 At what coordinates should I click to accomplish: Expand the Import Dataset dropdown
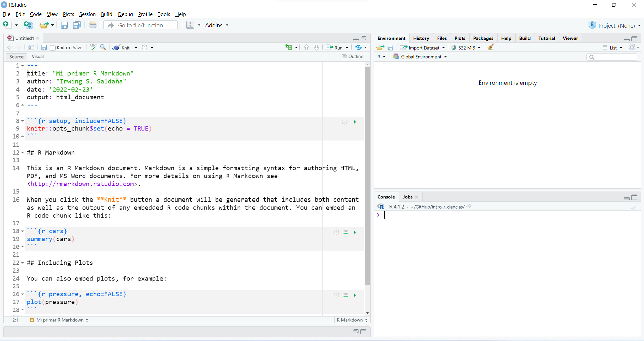[444, 48]
